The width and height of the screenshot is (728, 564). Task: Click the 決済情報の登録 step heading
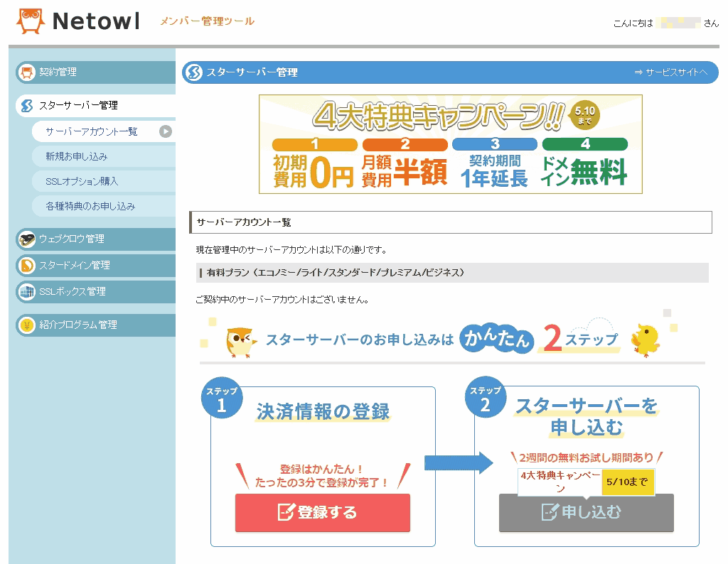coord(323,412)
